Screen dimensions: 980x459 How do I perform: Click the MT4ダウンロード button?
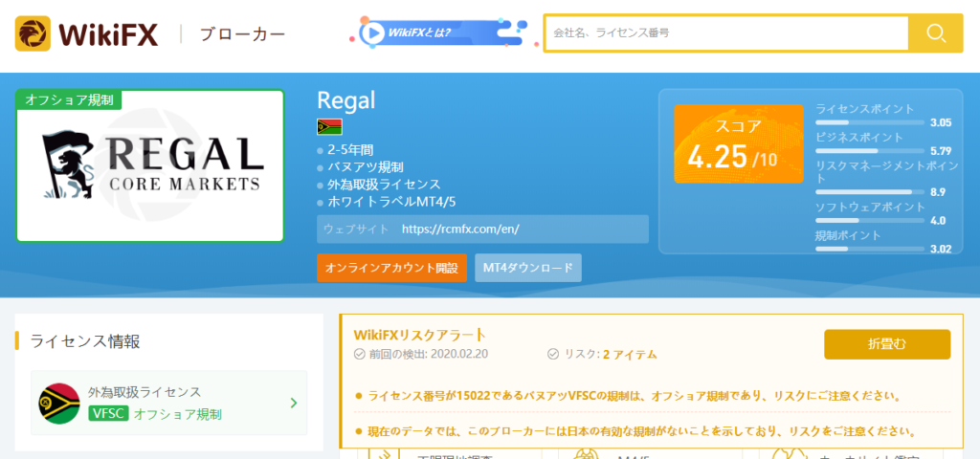click(528, 268)
